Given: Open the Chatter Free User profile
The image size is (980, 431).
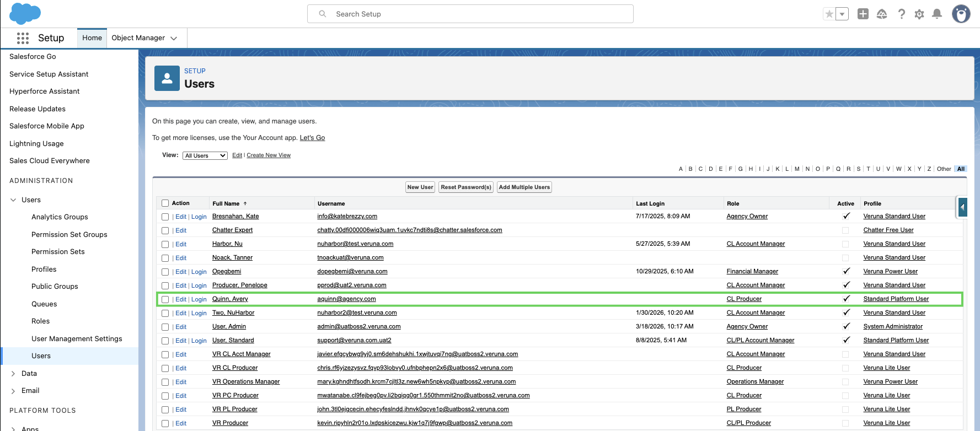Looking at the screenshot, I should coord(888,230).
